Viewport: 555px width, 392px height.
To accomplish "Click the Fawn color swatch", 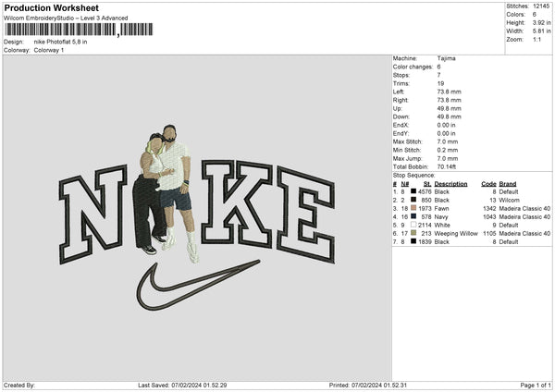I will [x=413, y=208].
